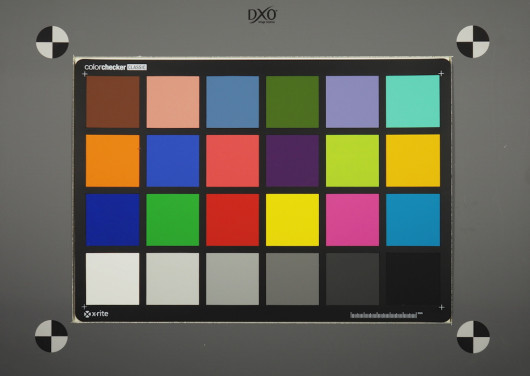Viewport: 530px width, 376px height.
Task: Click the top-right black-and-white registration target
Action: click(x=473, y=42)
